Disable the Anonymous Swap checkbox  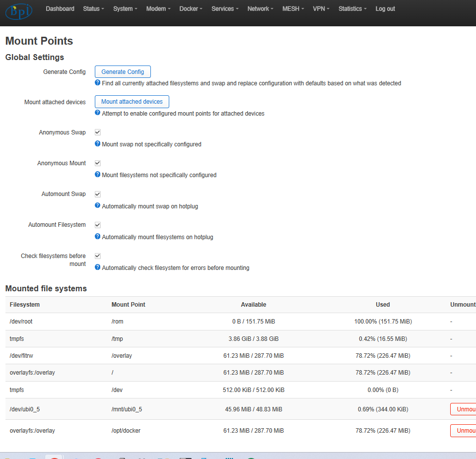[x=98, y=132]
